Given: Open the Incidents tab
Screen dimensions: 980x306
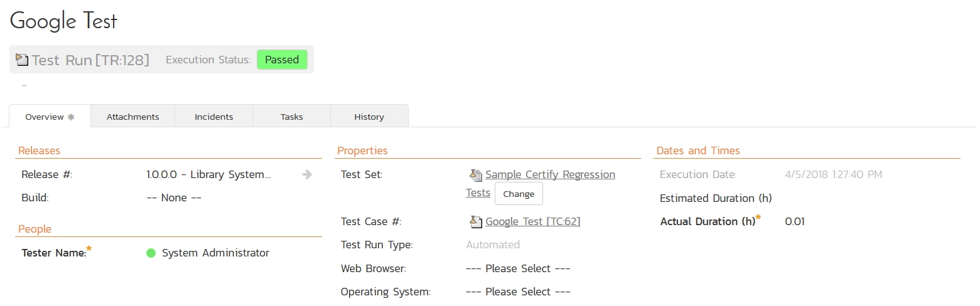Looking at the screenshot, I should pos(213,117).
